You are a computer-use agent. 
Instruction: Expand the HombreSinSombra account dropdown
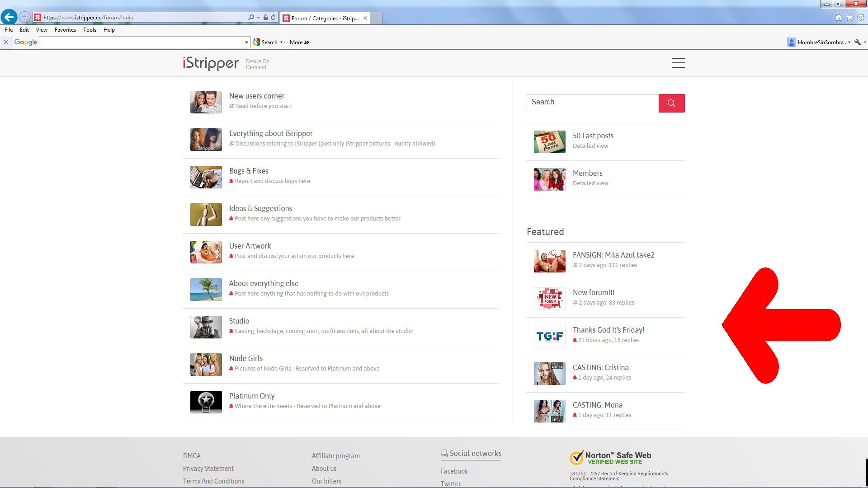click(849, 42)
